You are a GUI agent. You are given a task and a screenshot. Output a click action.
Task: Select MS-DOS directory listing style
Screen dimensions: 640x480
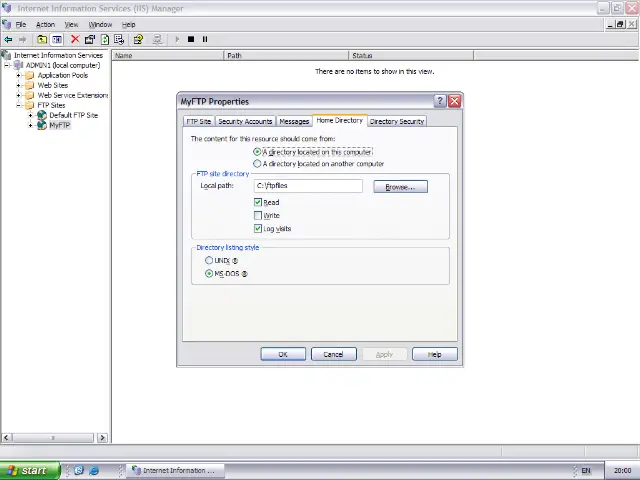(209, 273)
